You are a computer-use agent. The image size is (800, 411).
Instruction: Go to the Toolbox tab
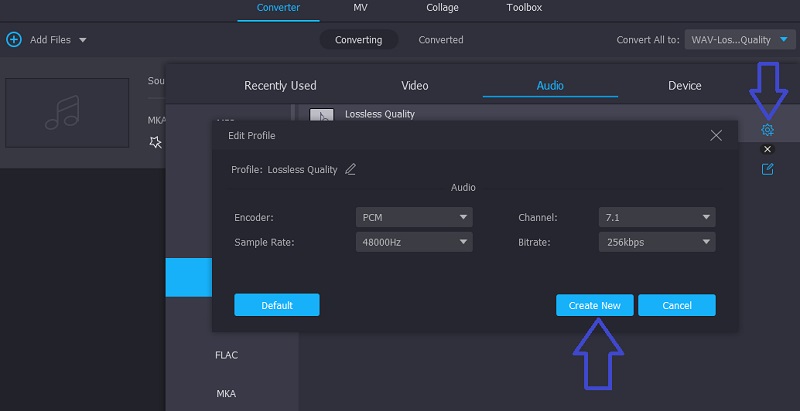coord(523,8)
